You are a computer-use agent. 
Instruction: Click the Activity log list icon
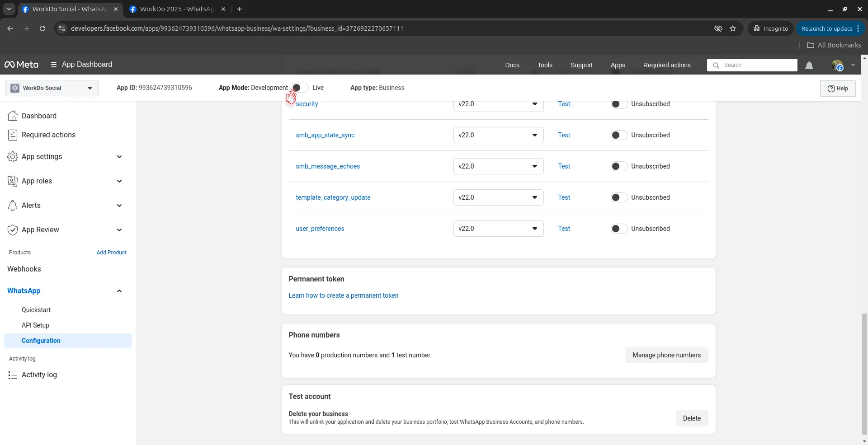[x=13, y=375]
